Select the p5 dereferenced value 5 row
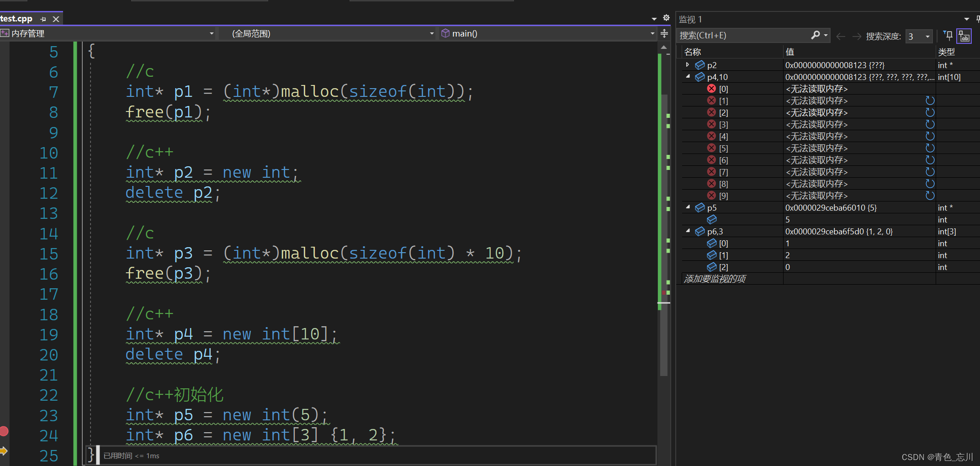This screenshot has width=980, height=466. click(x=831, y=219)
